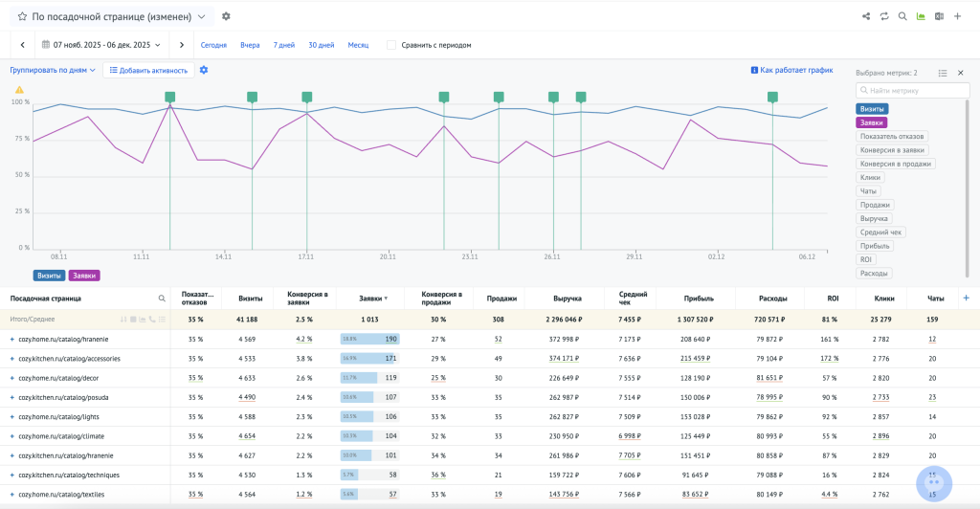Toggle the Выручка metric on chart
Screen dimensions: 980x509
click(875, 218)
